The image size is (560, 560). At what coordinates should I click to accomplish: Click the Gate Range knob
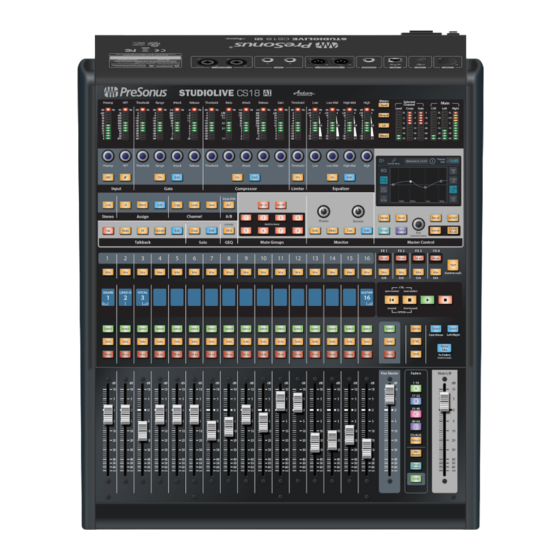pos(160,156)
